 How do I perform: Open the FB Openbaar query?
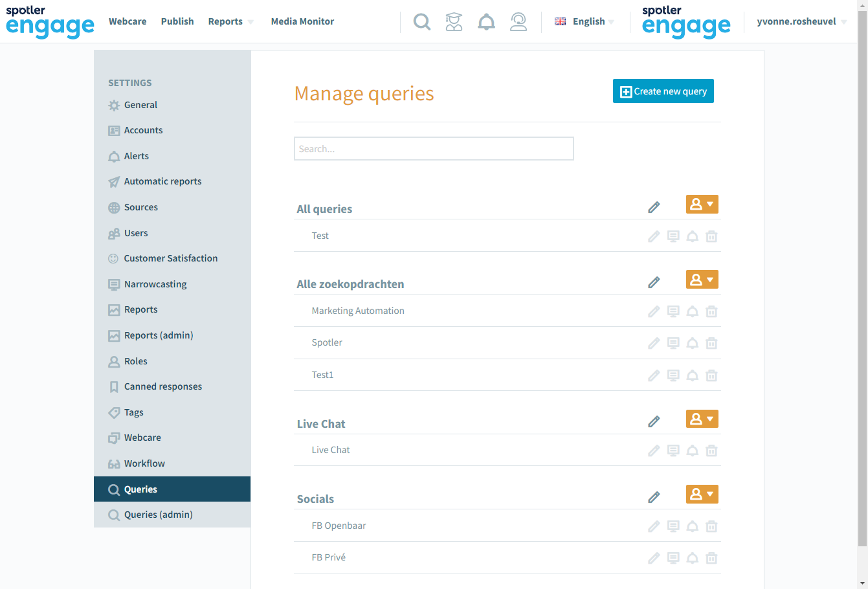pyautogui.click(x=339, y=526)
